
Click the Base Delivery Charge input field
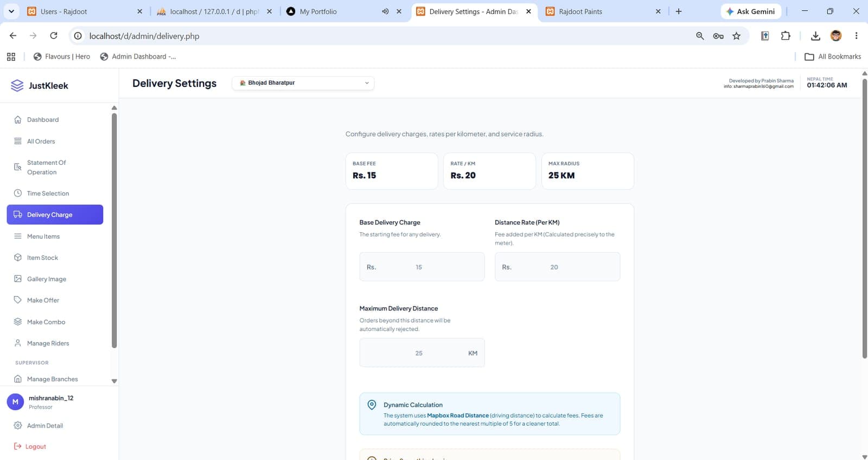pos(422,267)
